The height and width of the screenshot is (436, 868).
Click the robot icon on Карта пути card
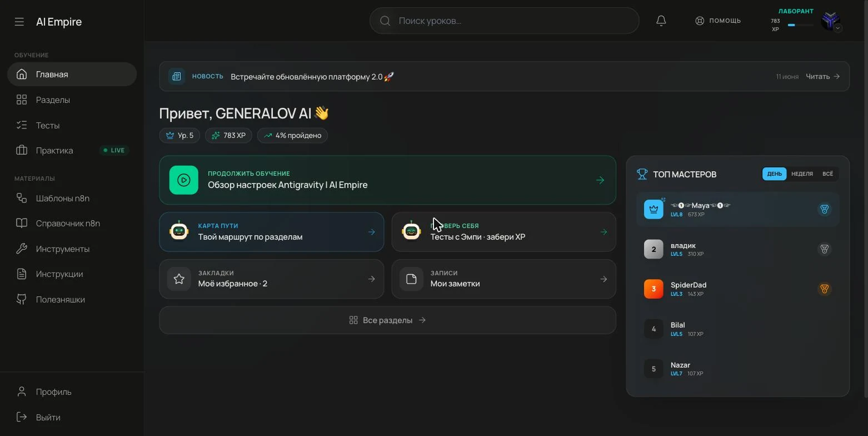179,231
